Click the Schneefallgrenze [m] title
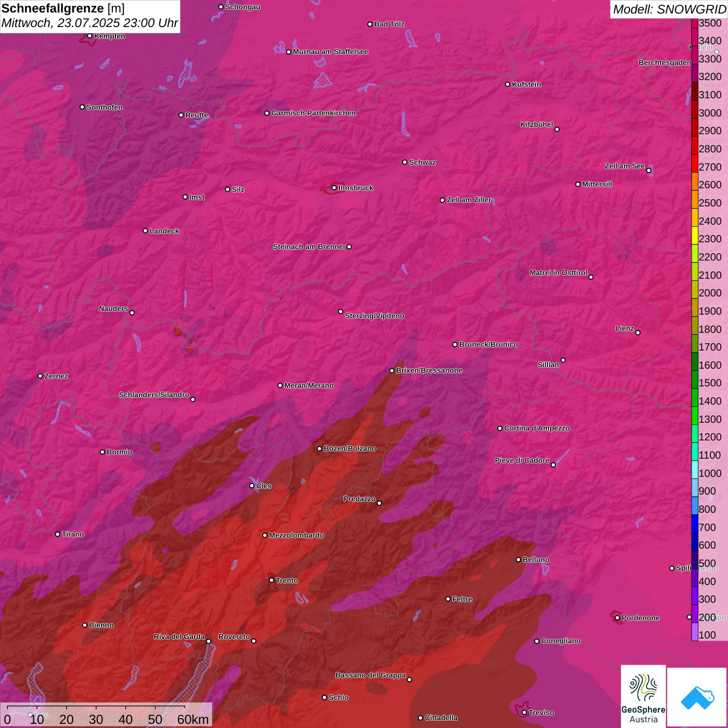This screenshot has width=728, height=728. click(63, 8)
